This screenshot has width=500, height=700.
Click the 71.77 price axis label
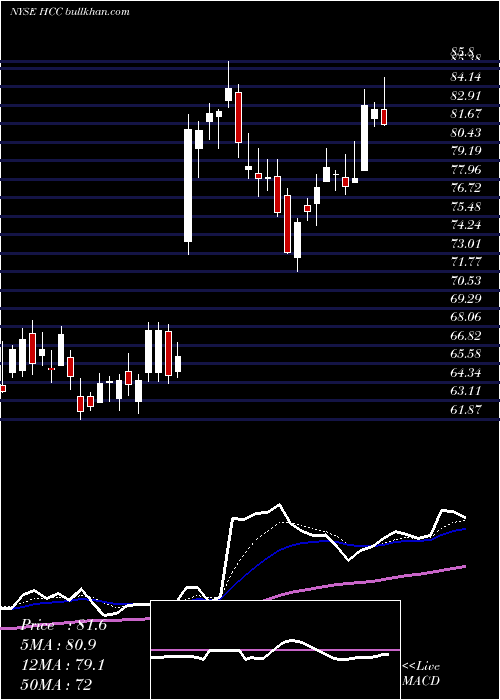coord(466,262)
